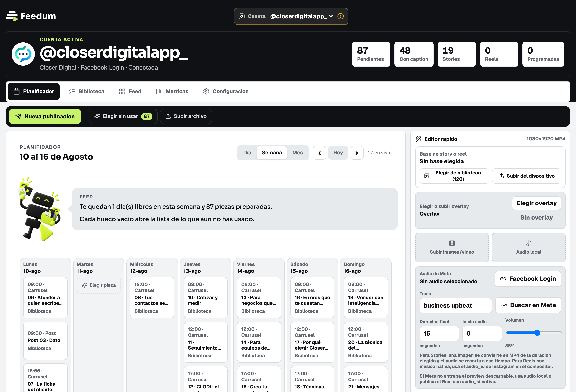Screen dimensions: 576x392
Task: Open the account selector dropdown chevron
Action: click(x=331, y=16)
